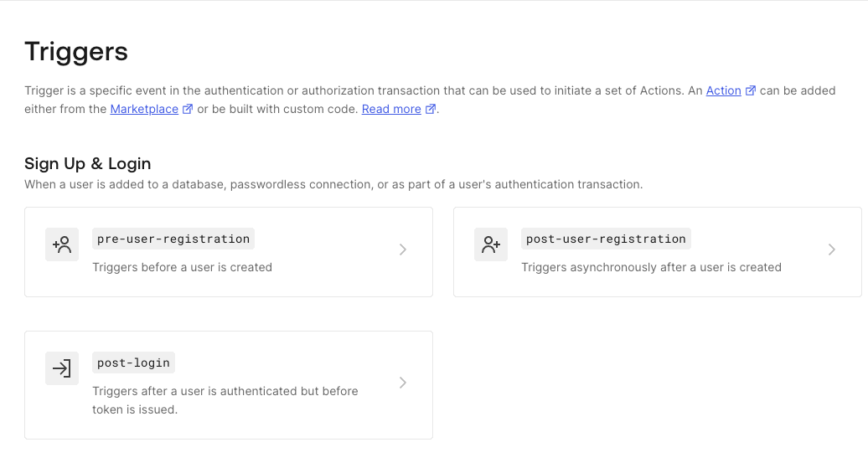Click the Triggers page heading
868x468 pixels.
click(76, 52)
